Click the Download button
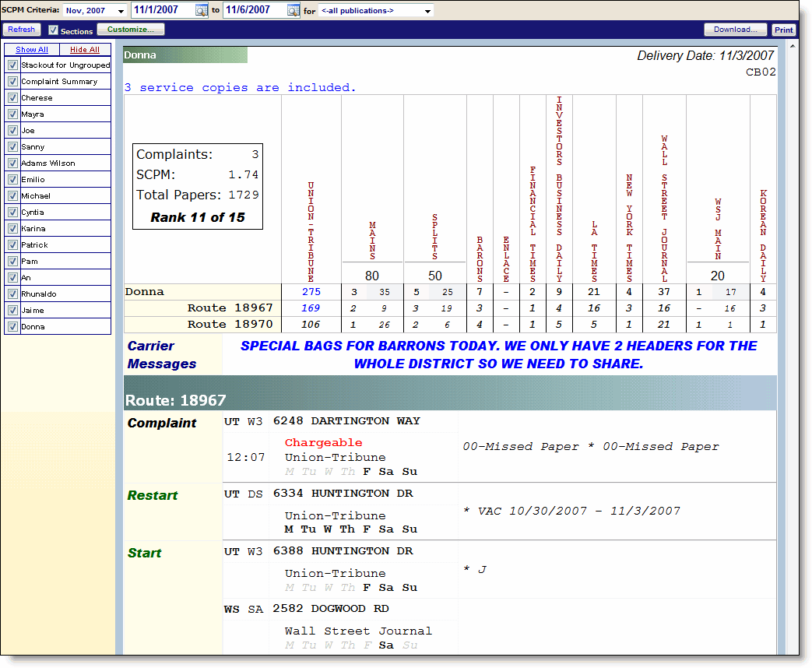Screen dimensions: 812x668 point(735,30)
